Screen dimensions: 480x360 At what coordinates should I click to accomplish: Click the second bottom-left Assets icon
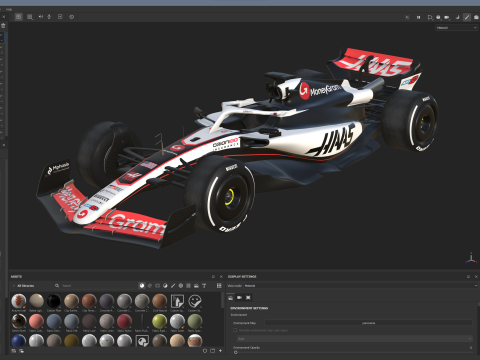pos(21,351)
